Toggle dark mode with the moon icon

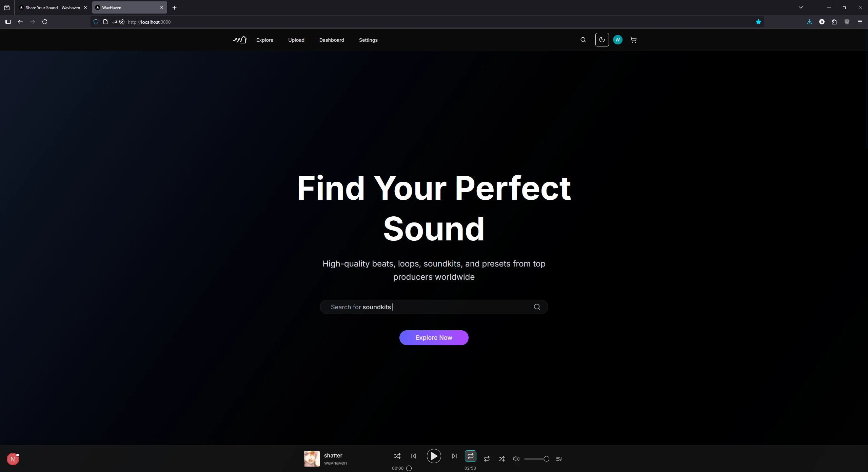point(602,40)
